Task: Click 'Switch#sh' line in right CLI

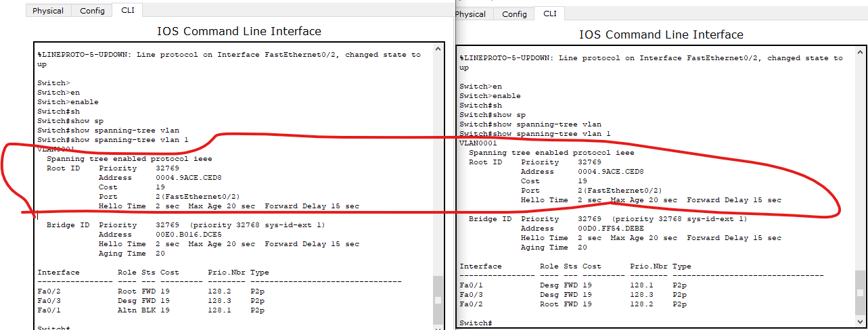Action: click(480, 105)
